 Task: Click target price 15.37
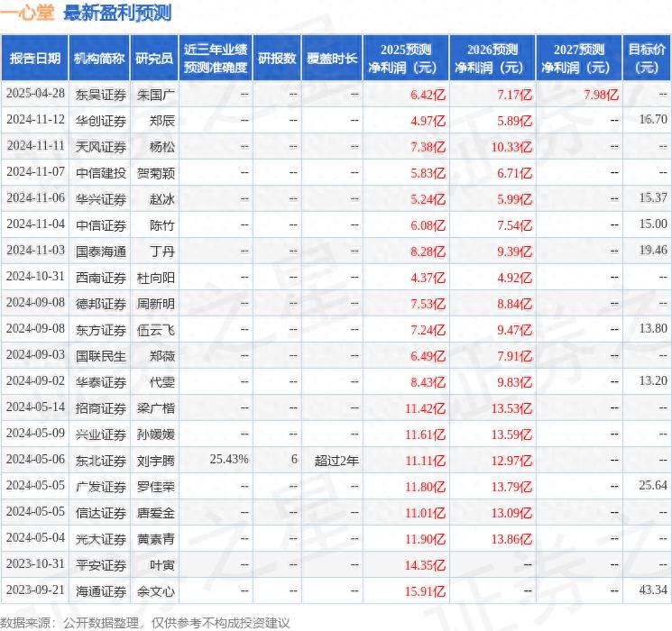[653, 198]
